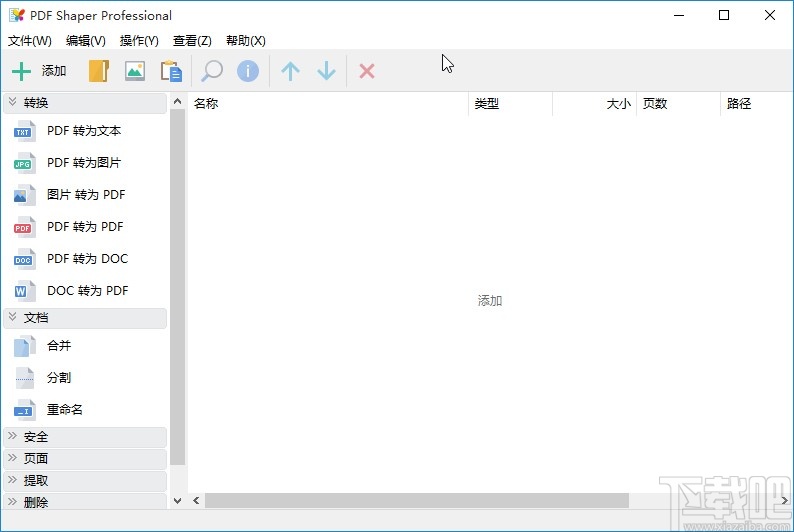Viewport: 794px width, 532px height.
Task: Click the picture icon for 图片 转为 PDF
Action: pyautogui.click(x=24, y=195)
